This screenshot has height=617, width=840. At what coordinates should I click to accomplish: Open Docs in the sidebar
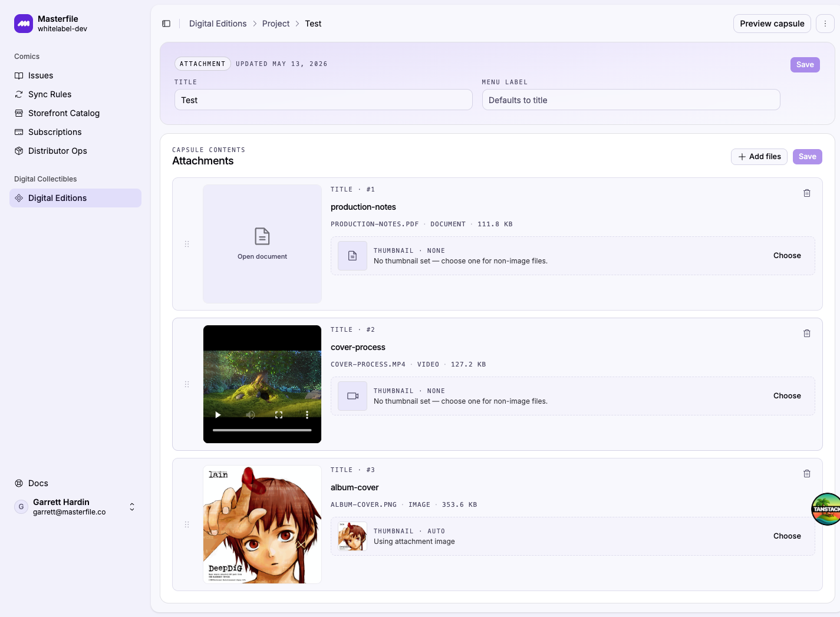pyautogui.click(x=75, y=483)
